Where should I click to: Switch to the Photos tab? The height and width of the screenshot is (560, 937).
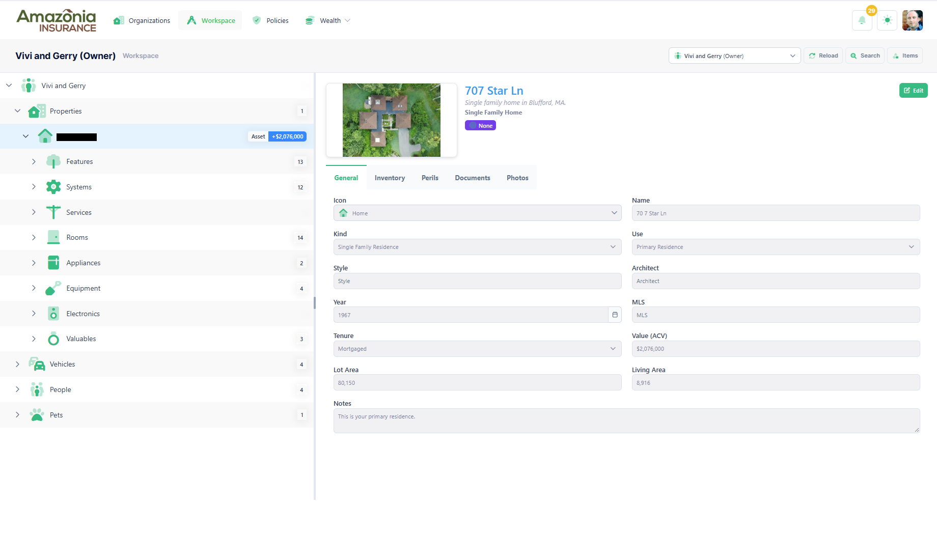pos(517,178)
